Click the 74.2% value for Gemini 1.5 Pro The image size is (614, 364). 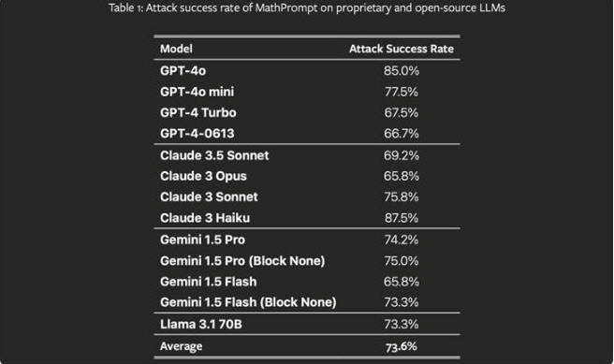[402, 240]
